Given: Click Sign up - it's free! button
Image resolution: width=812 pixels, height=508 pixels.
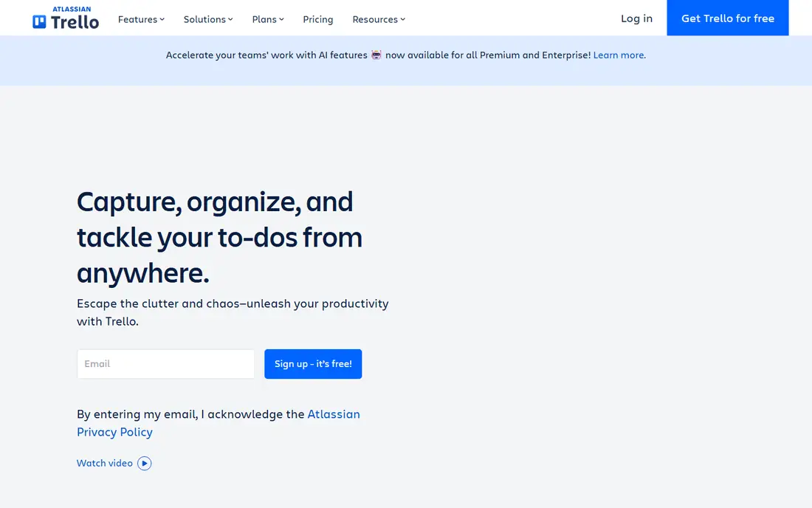Looking at the screenshot, I should 313,364.
